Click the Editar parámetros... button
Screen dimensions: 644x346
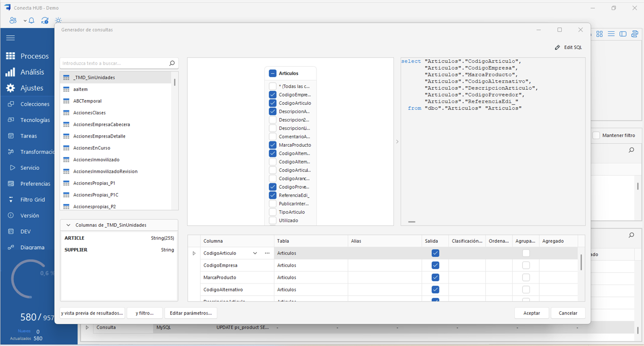click(191, 313)
